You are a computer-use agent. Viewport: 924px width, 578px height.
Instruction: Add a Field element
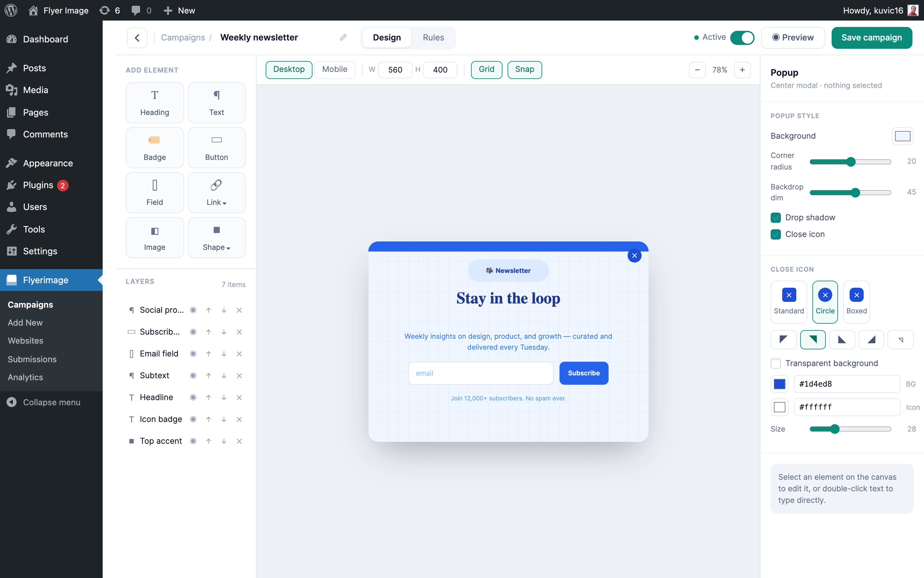[155, 193]
